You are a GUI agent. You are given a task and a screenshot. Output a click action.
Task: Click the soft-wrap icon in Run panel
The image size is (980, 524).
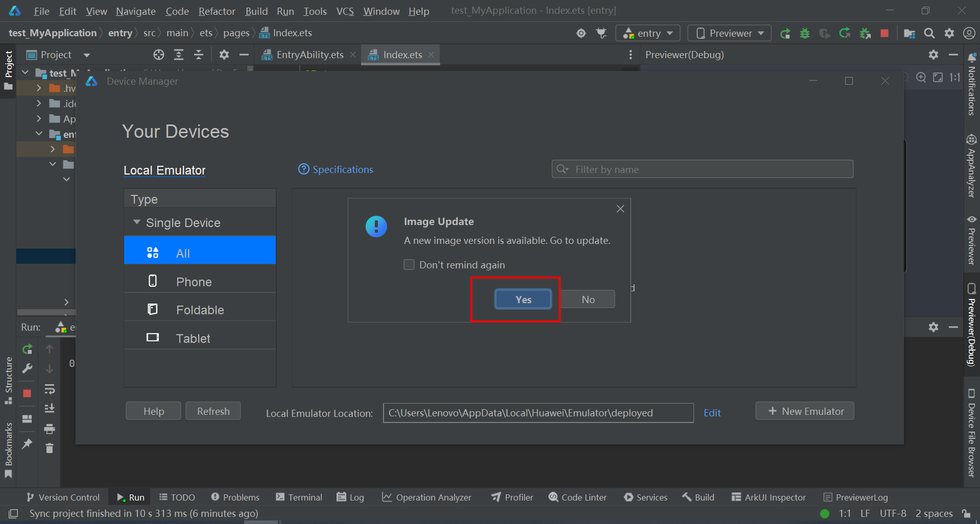pos(50,389)
